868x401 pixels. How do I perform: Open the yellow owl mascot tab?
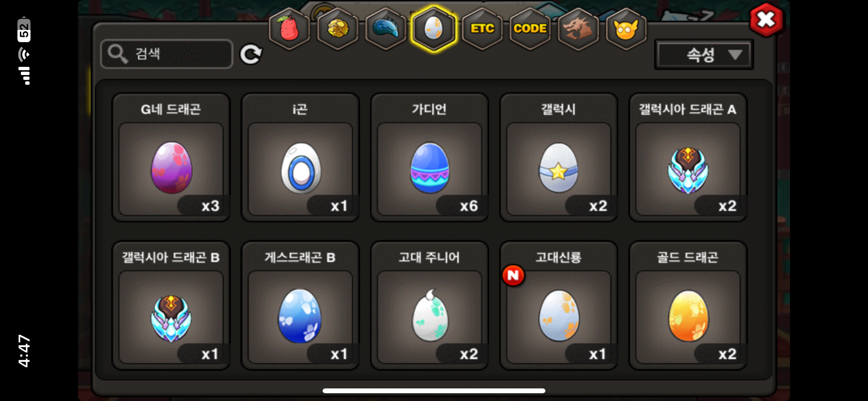pos(626,29)
